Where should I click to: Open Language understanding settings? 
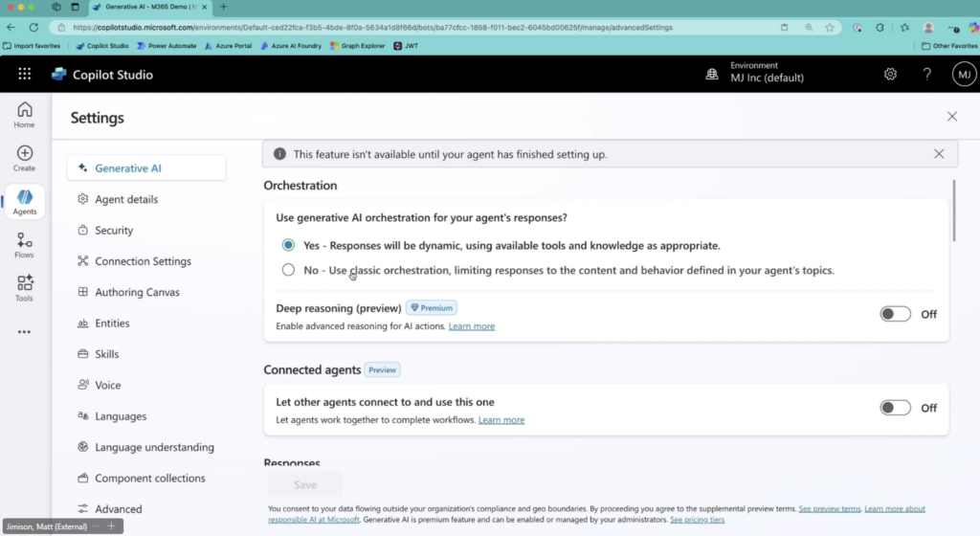click(x=154, y=447)
